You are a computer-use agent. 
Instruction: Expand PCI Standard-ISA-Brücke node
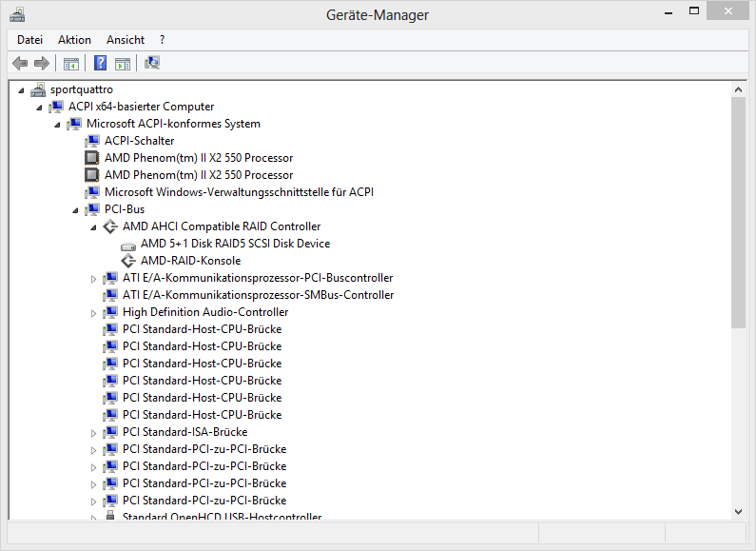(93, 433)
